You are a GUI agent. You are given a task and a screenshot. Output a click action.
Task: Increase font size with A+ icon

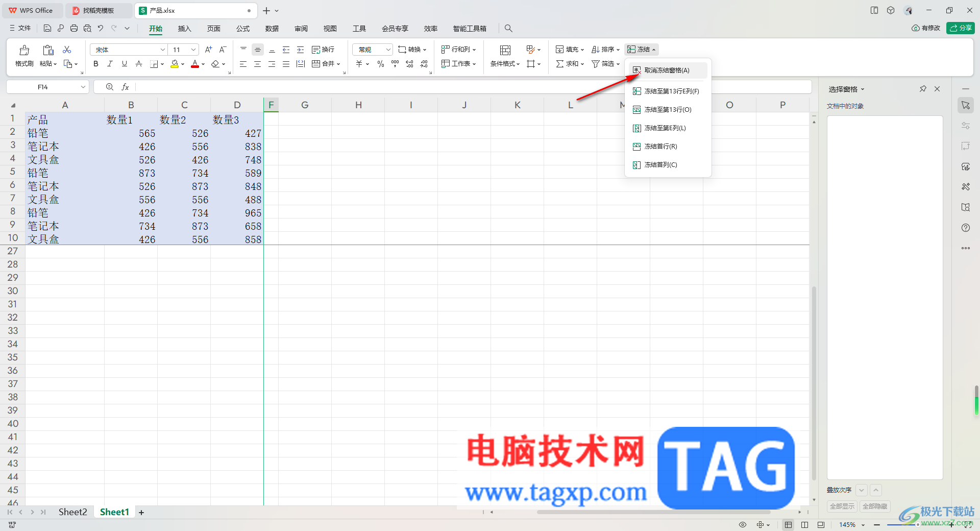(x=208, y=50)
